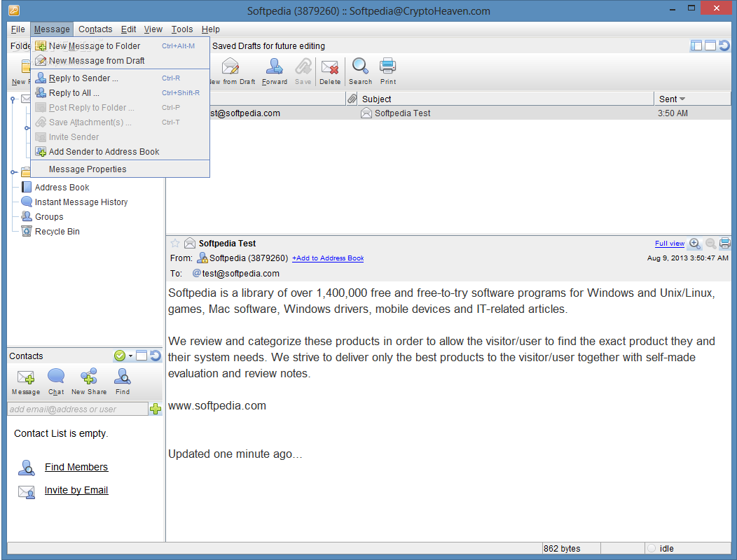Screen dimensions: 737x560
Task: Open the Edit menu
Action: tap(128, 29)
